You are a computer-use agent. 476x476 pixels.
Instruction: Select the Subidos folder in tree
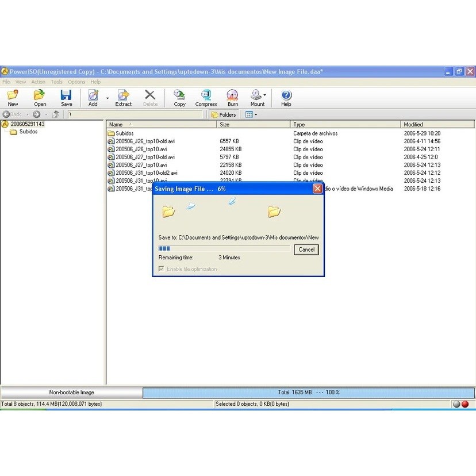pos(28,132)
